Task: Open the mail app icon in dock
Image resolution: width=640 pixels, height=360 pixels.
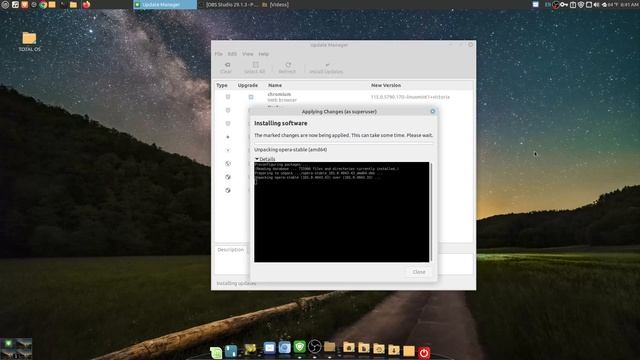Action: click(269, 348)
